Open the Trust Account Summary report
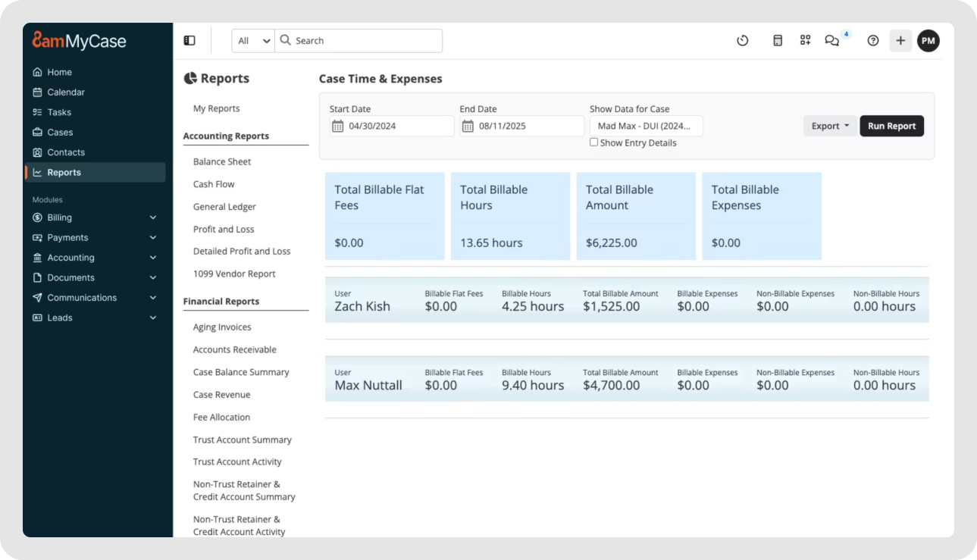977x560 pixels. [243, 440]
